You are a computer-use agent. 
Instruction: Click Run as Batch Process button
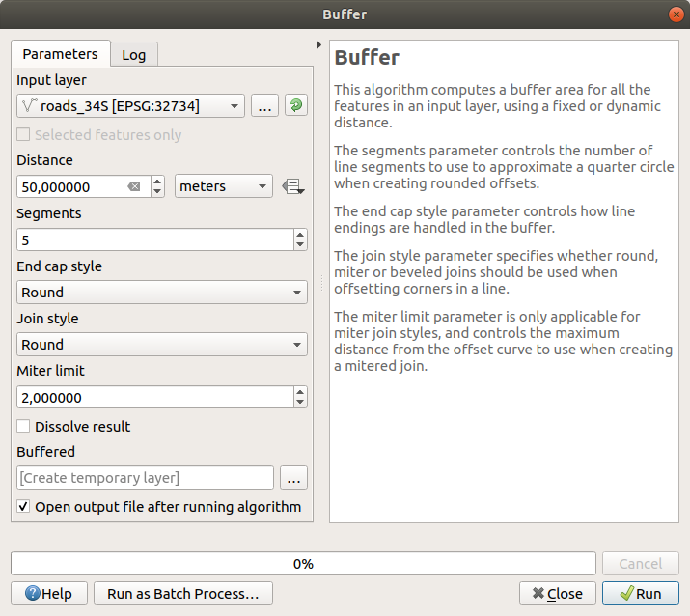(x=182, y=593)
